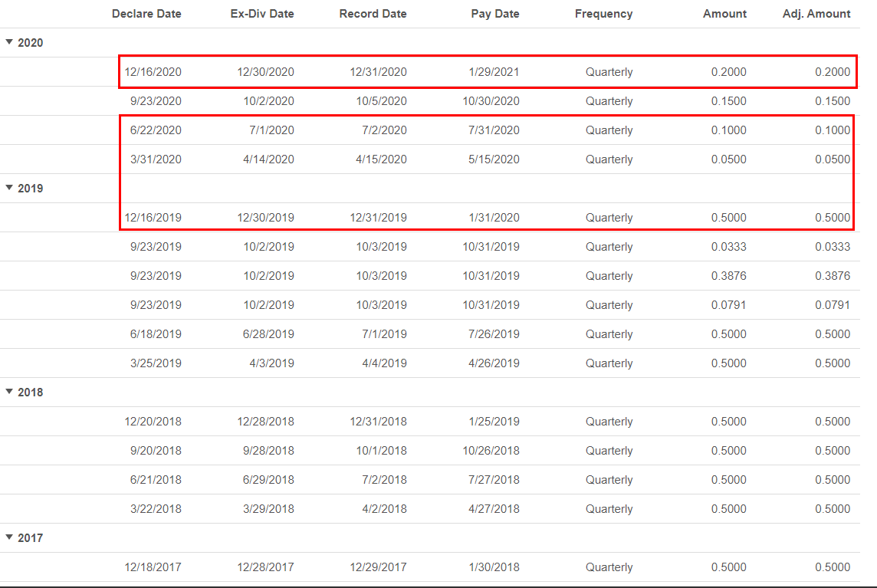Sort by the Declare Date column header

tap(146, 14)
